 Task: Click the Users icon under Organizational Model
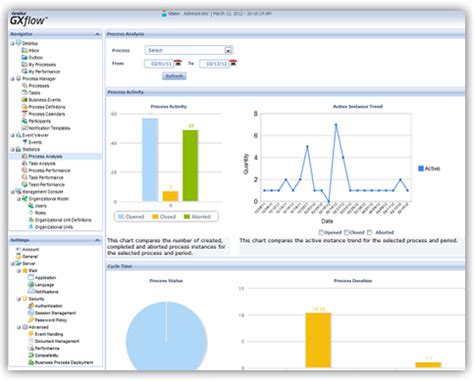31,206
